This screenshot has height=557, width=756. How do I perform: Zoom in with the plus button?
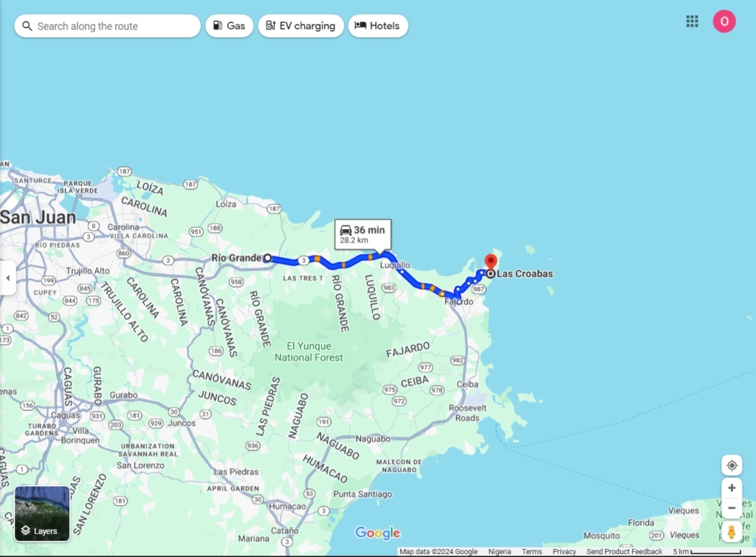(x=732, y=488)
